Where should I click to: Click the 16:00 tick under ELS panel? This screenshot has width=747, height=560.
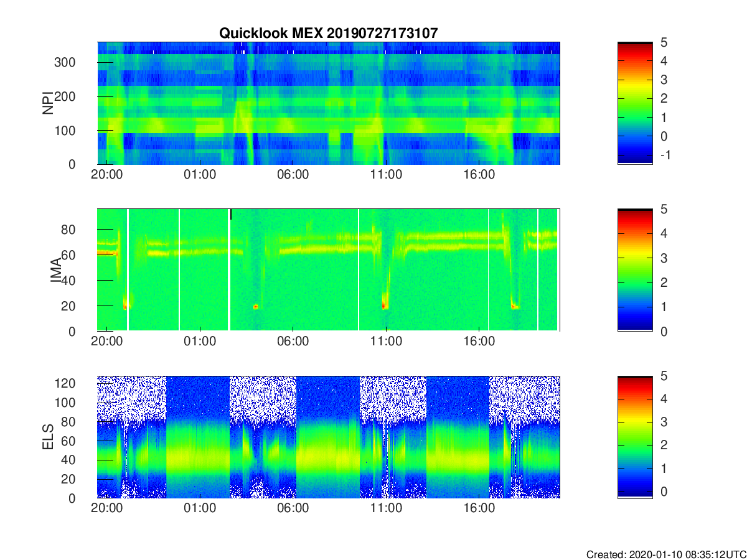[479, 508]
